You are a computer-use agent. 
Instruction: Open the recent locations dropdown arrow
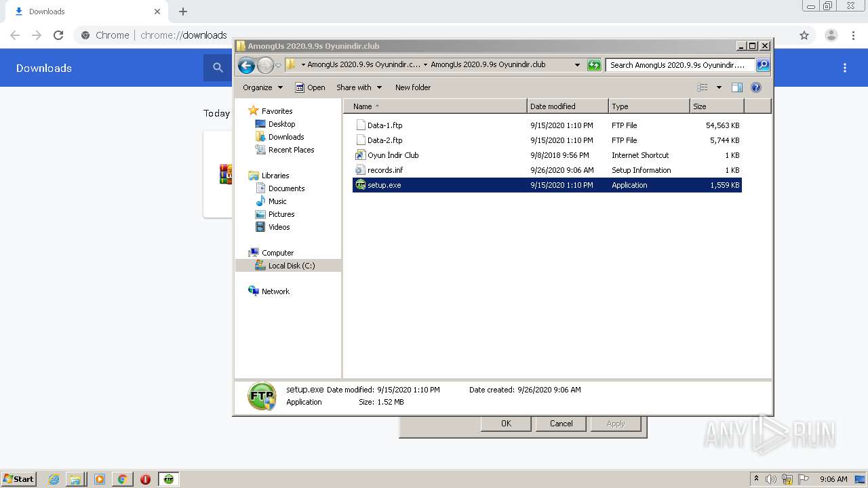[278, 66]
